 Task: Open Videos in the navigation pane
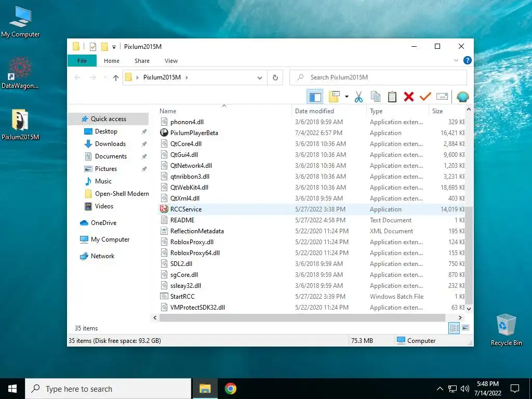(104, 206)
